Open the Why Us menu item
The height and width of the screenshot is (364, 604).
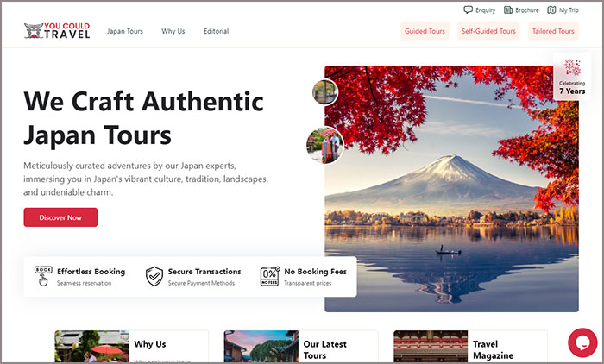(173, 31)
